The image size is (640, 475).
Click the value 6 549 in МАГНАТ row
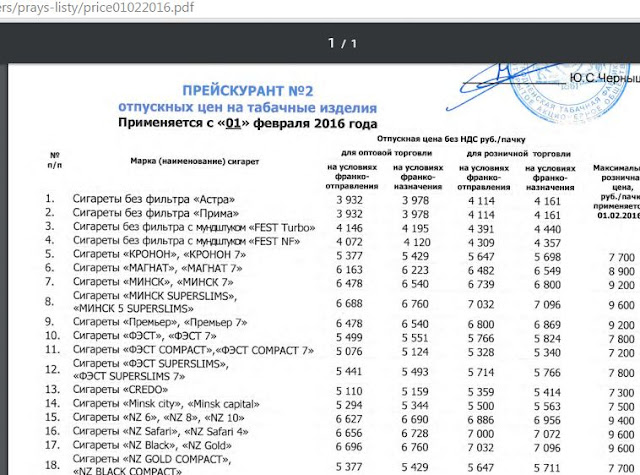click(x=547, y=271)
